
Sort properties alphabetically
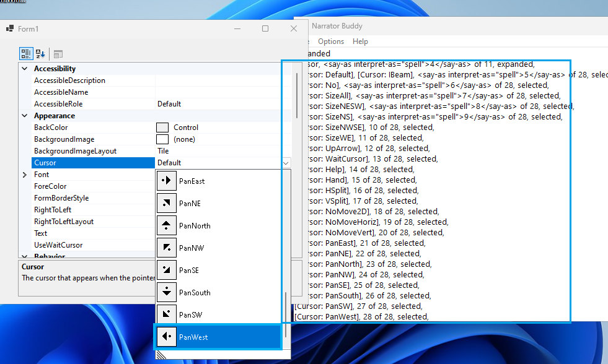tap(40, 54)
